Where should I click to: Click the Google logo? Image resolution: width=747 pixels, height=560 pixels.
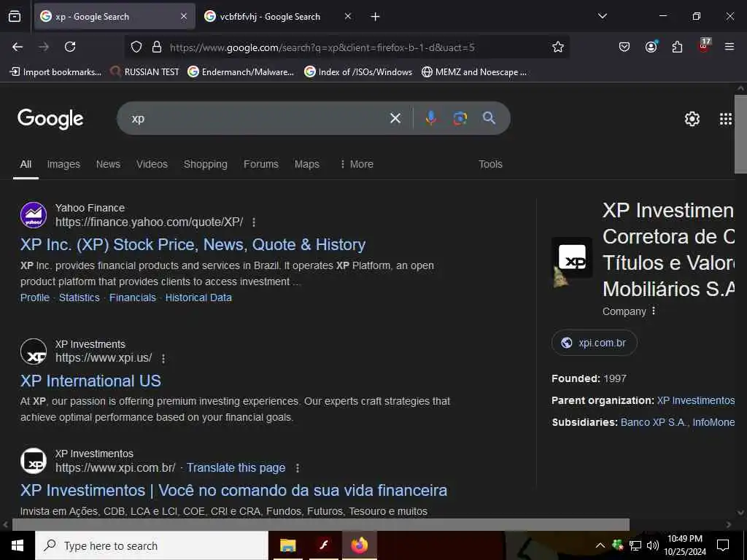pos(50,119)
